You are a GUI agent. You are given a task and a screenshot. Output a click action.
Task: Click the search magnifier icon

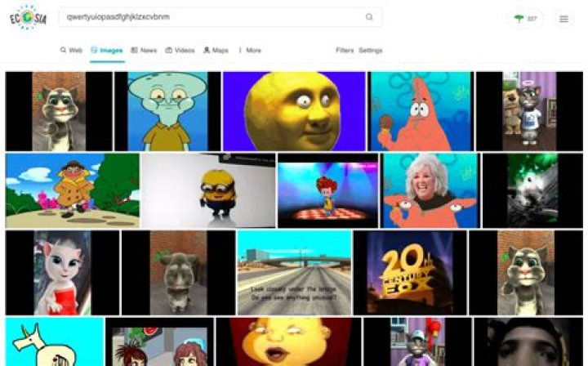[x=369, y=17]
